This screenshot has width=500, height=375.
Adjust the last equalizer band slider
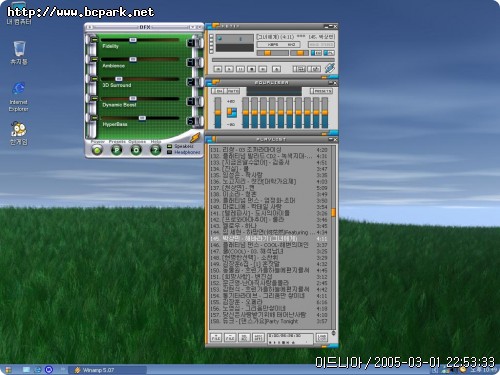click(x=324, y=113)
